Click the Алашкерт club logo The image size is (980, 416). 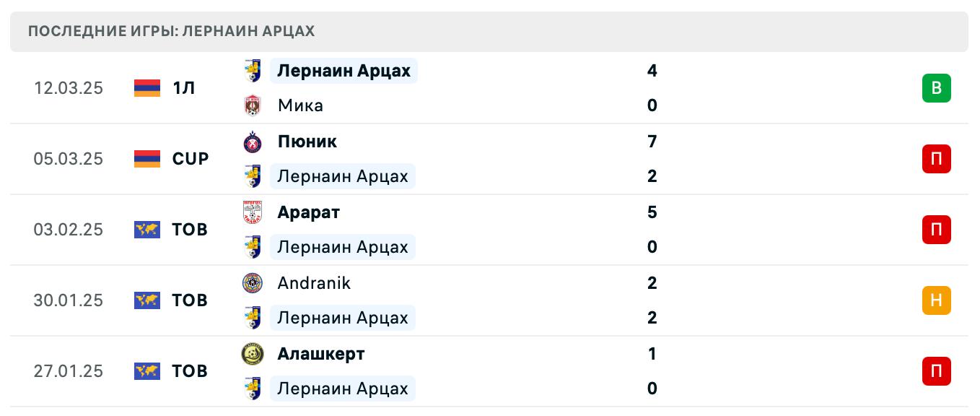(253, 354)
